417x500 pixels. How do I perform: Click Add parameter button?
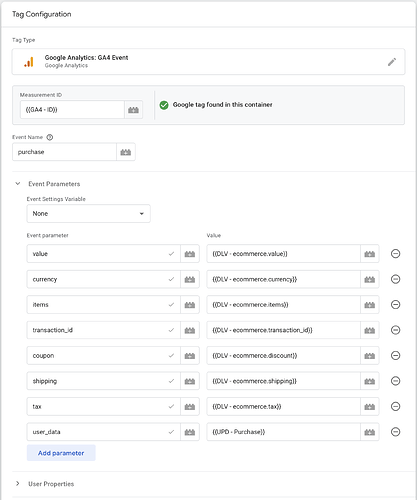click(x=61, y=453)
